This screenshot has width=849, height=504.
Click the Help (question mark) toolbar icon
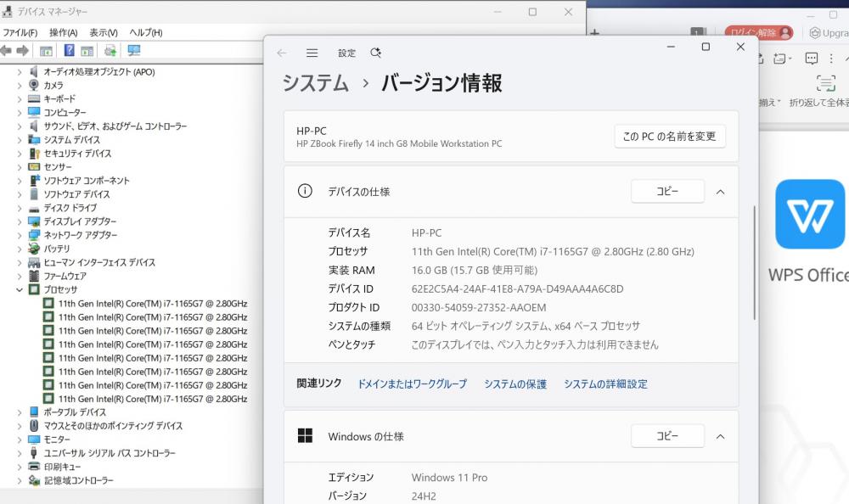69,51
